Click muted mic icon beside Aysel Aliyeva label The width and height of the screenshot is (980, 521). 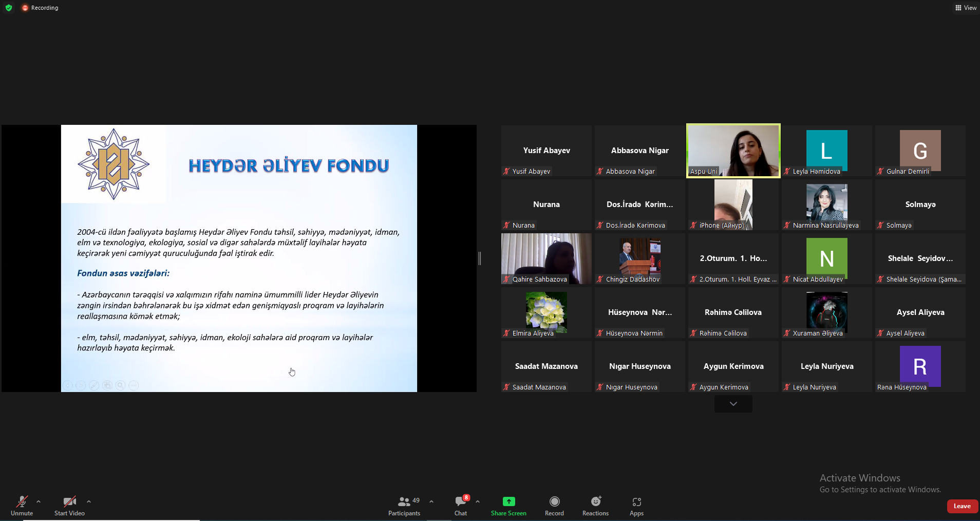click(880, 333)
